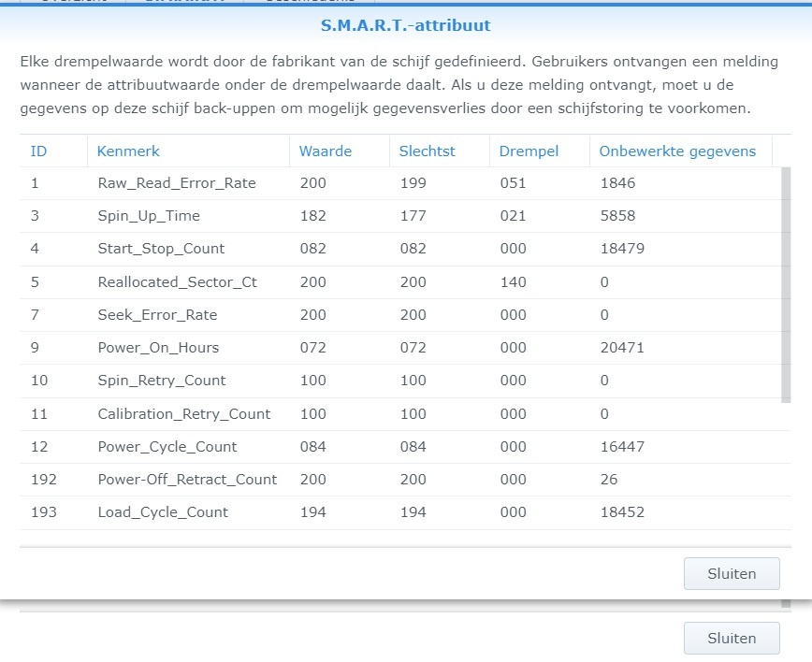The width and height of the screenshot is (812, 662).
Task: Click threshold 021 in the Spin_Up_Time row
Action: click(x=513, y=216)
